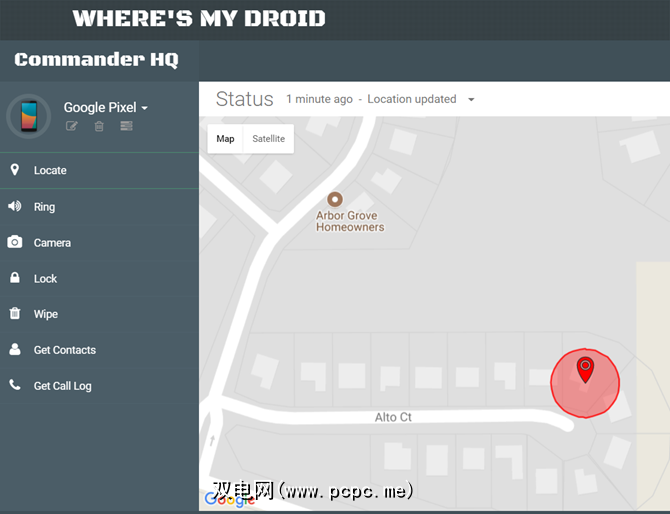The height and width of the screenshot is (514, 670).
Task: Switch to Satellite view
Action: pos(268,139)
